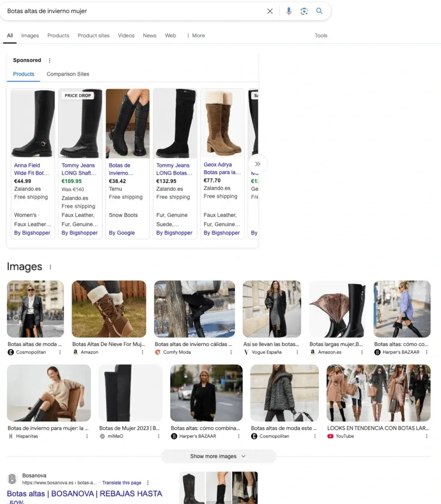Open options for Amazon.es 'Botas largas mujer' image
The image size is (441, 504).
362,352
